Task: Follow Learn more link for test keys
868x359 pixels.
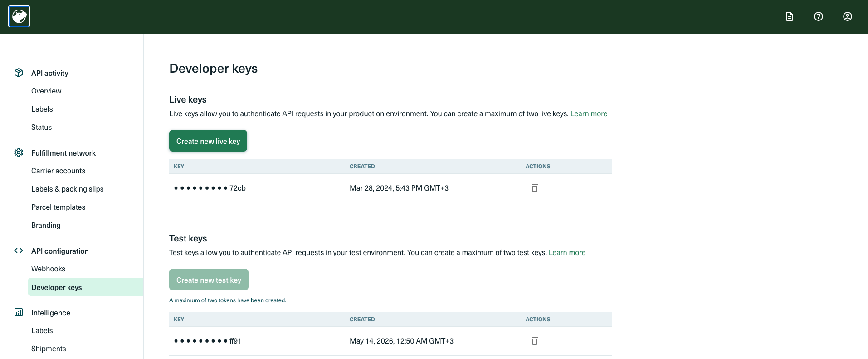Action: point(567,252)
